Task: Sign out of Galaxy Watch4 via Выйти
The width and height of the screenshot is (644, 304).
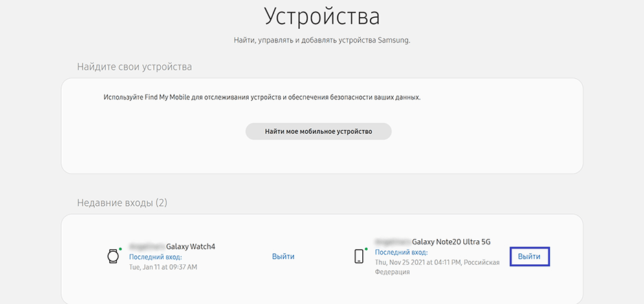Action: [x=283, y=257]
